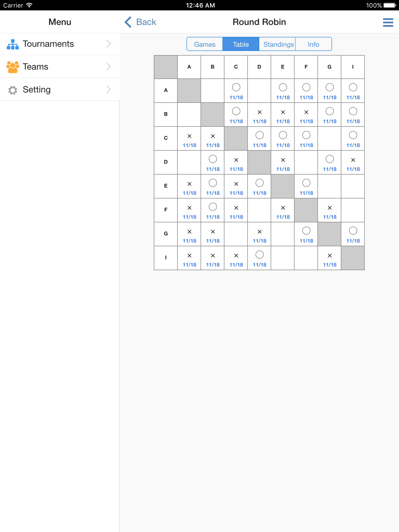Tap the X mark in row I column A
This screenshot has width=399, height=532.
coord(189,256)
